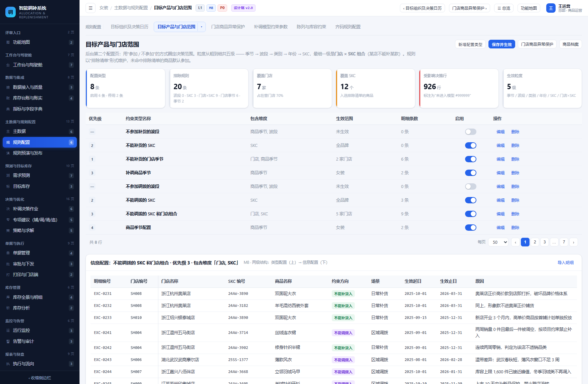This screenshot has height=384, width=588.
Task: Click the 不能补货入 tag on EXC-0231
Action: 343,294
